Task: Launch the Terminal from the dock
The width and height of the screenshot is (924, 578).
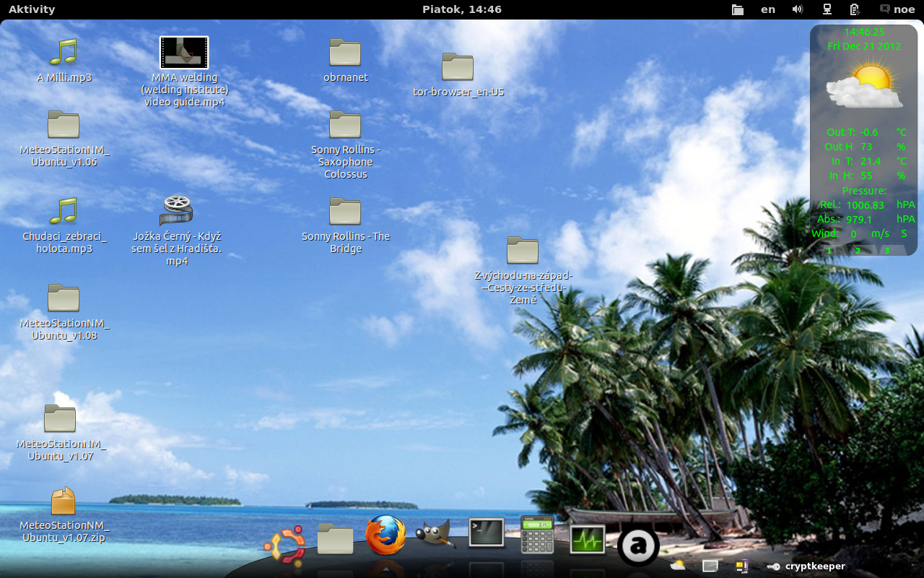Action: [x=486, y=532]
